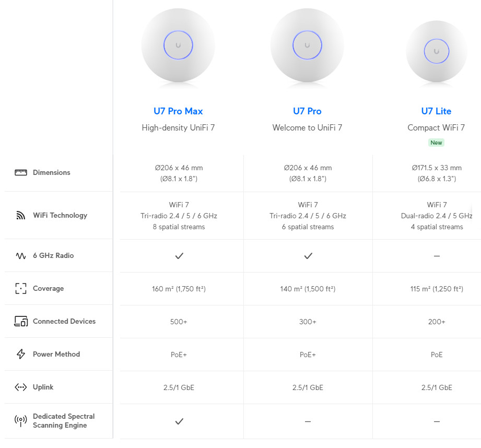Click the '115 m² (1,250 ft²)' coverage value
Image resolution: width=481 pixels, height=448 pixels.
tap(437, 289)
